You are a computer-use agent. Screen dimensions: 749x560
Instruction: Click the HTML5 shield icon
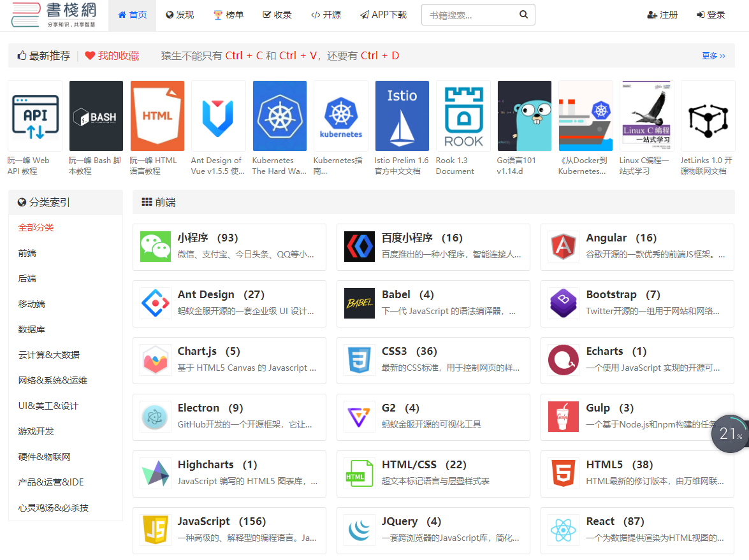[x=564, y=473]
